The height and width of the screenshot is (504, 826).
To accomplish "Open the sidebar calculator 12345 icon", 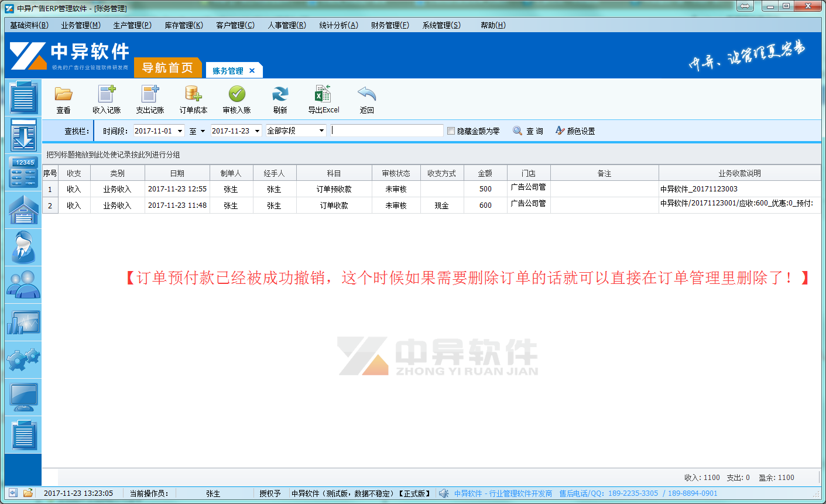I will (23, 173).
